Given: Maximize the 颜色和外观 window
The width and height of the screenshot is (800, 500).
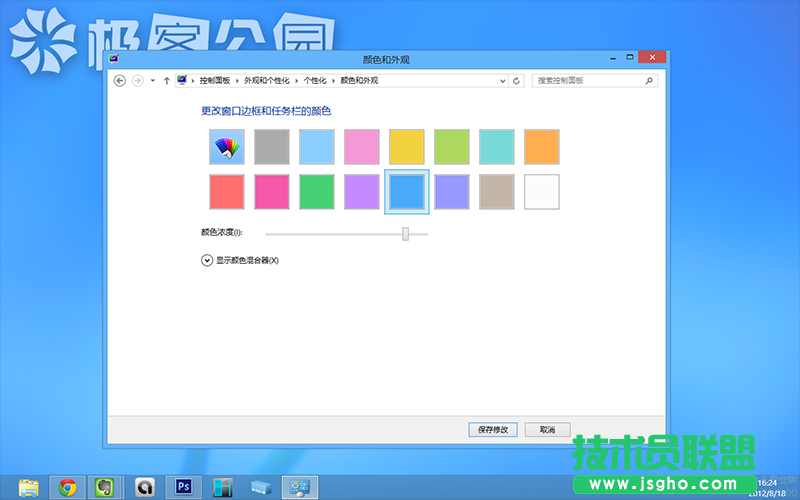Looking at the screenshot, I should coord(630,57).
